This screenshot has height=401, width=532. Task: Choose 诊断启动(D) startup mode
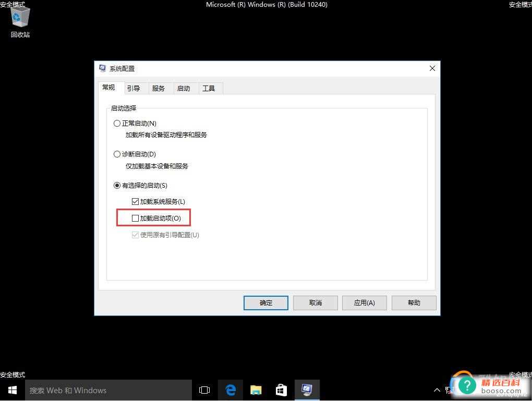[x=117, y=154]
